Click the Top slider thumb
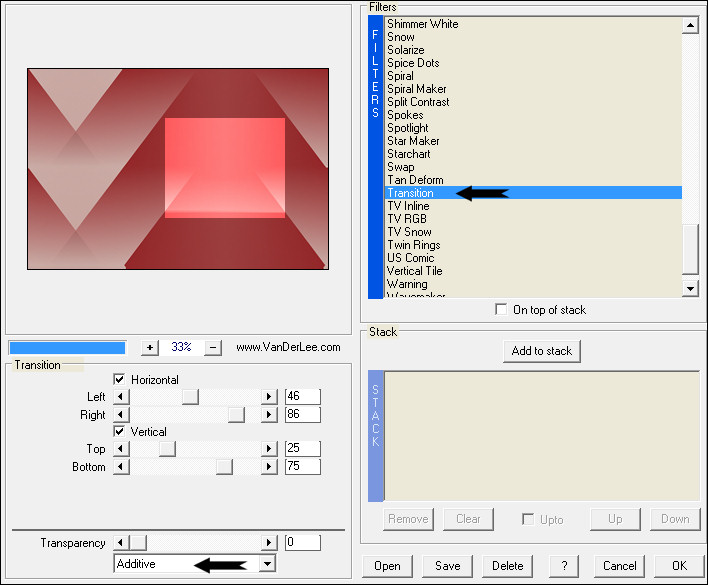Screen dimensions: 708x585 click(168, 449)
